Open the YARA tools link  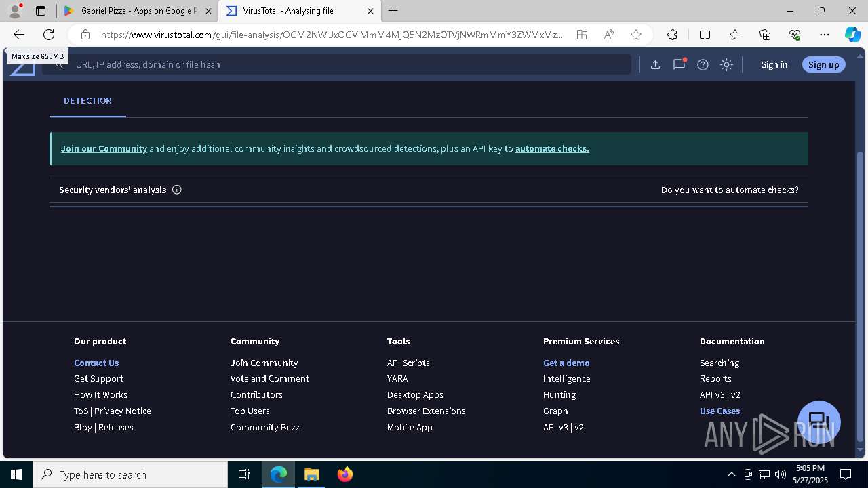397,378
